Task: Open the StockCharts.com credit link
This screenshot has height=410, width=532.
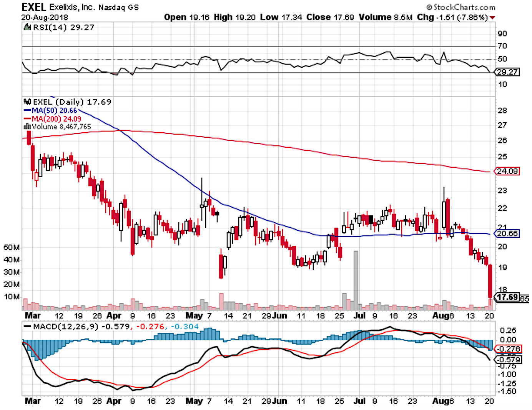Action: point(461,7)
